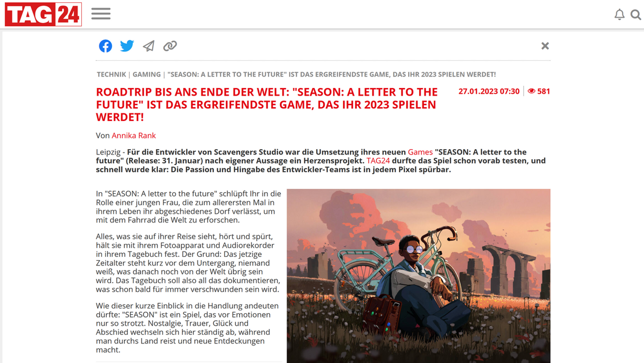This screenshot has height=363, width=644.
Task: Share via the Telegram paper plane icon
Action: [x=149, y=46]
